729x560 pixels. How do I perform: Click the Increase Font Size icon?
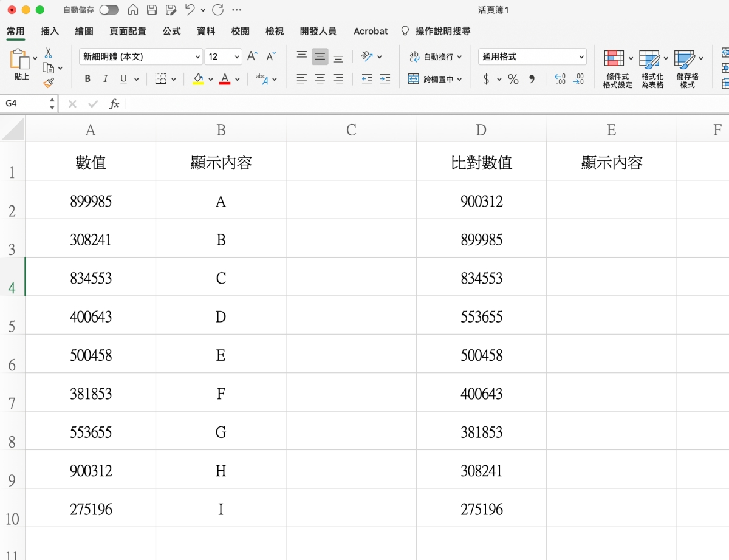click(x=252, y=56)
